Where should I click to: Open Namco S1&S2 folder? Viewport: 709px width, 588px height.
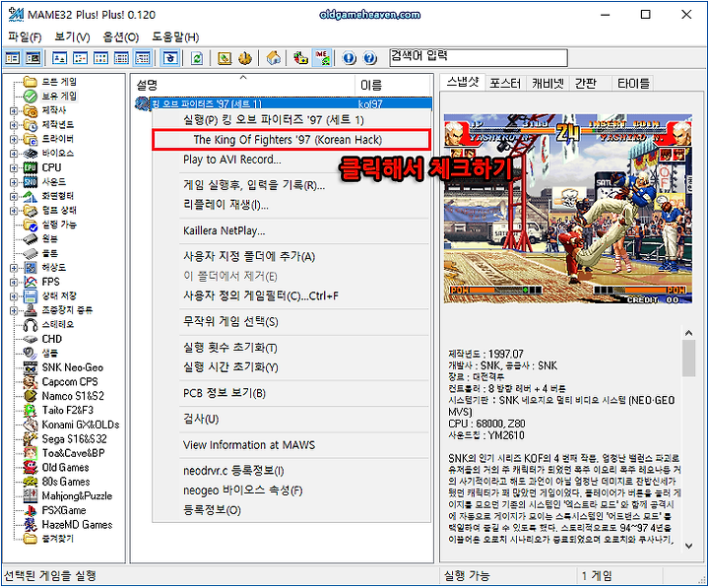(73, 396)
